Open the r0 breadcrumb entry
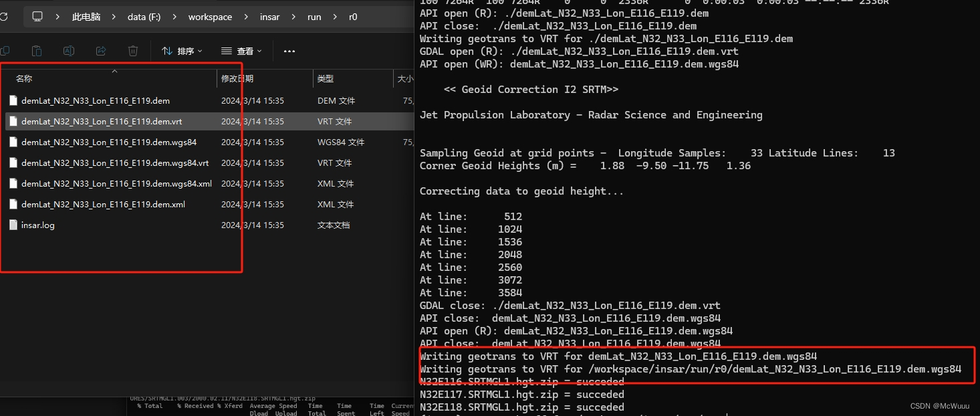The height and width of the screenshot is (416, 980). click(353, 17)
